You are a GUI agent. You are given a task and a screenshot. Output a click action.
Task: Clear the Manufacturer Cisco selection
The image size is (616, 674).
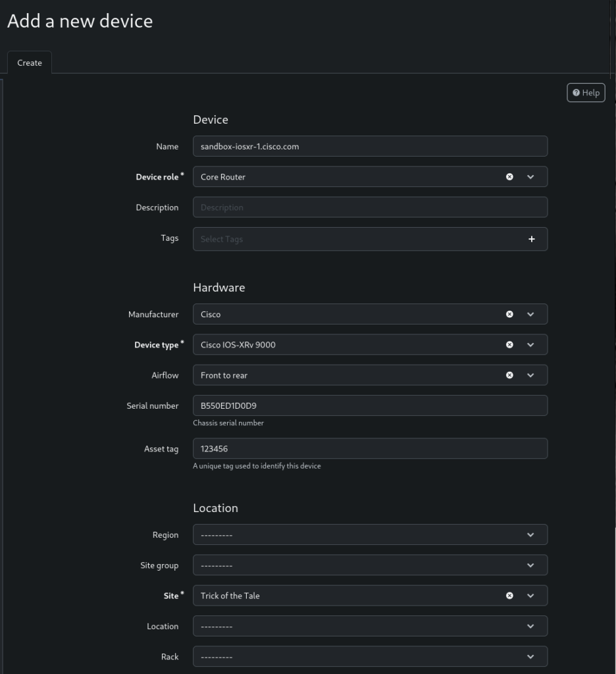click(x=509, y=315)
